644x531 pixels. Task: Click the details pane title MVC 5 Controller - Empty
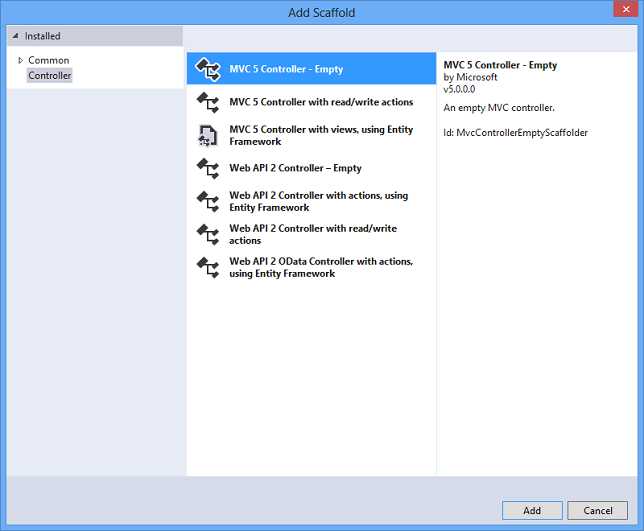pos(500,65)
